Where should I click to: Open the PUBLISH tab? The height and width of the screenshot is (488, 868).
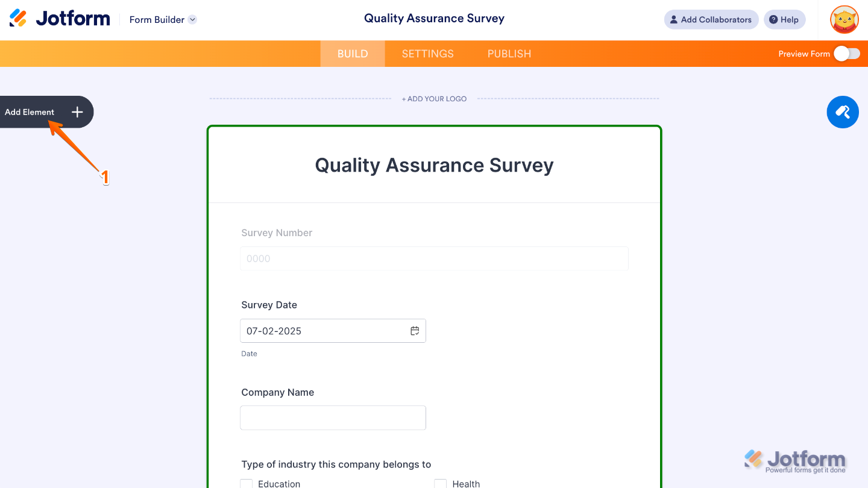pyautogui.click(x=509, y=54)
